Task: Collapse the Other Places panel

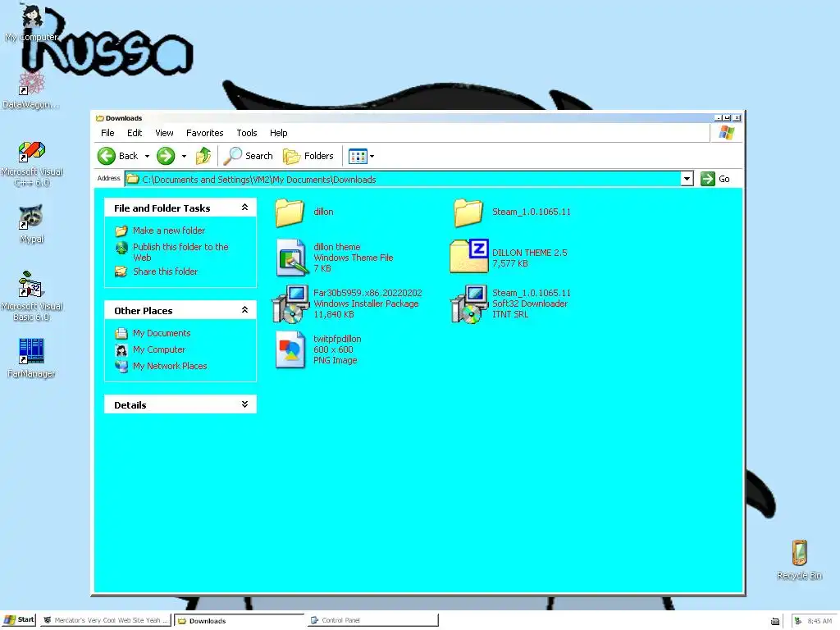Action: [x=244, y=310]
